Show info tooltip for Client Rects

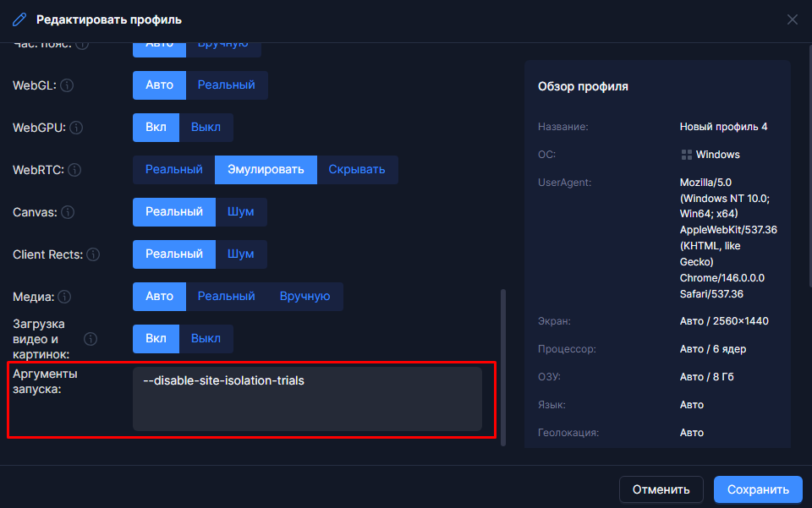pyautogui.click(x=93, y=254)
